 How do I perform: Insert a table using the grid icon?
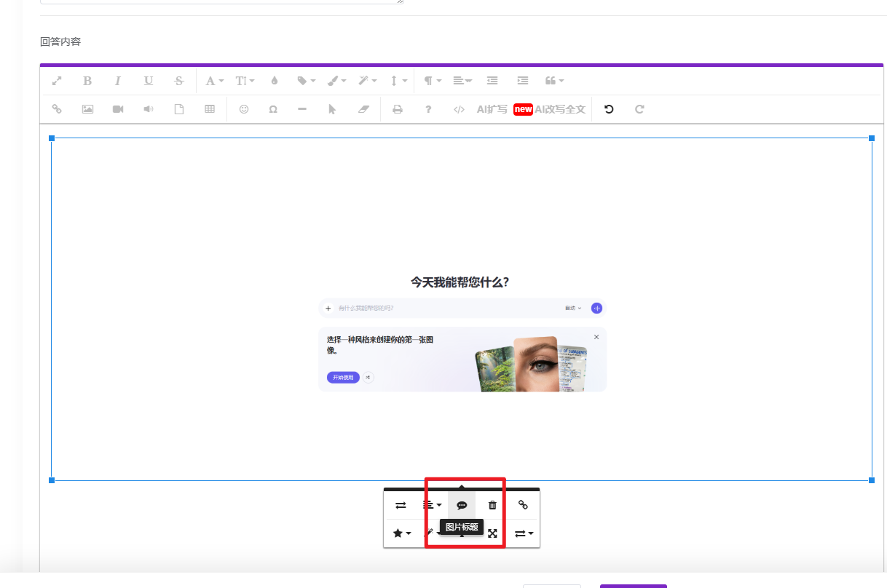[x=210, y=109]
